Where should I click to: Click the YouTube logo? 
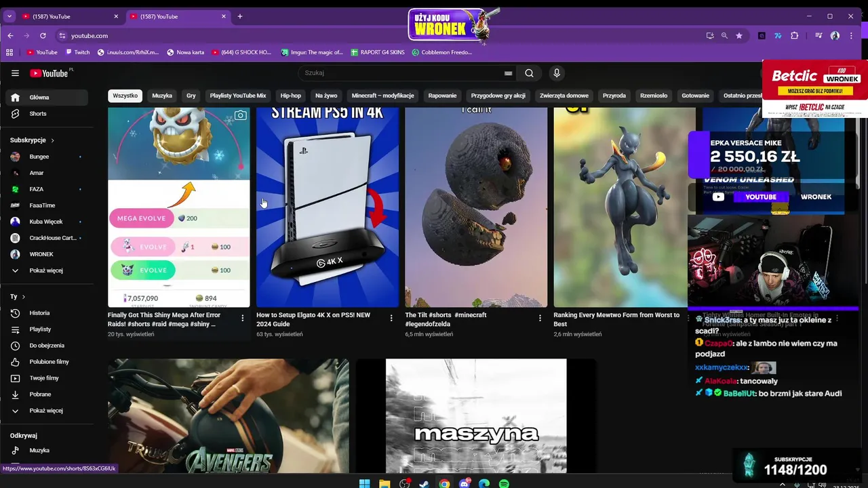49,73
